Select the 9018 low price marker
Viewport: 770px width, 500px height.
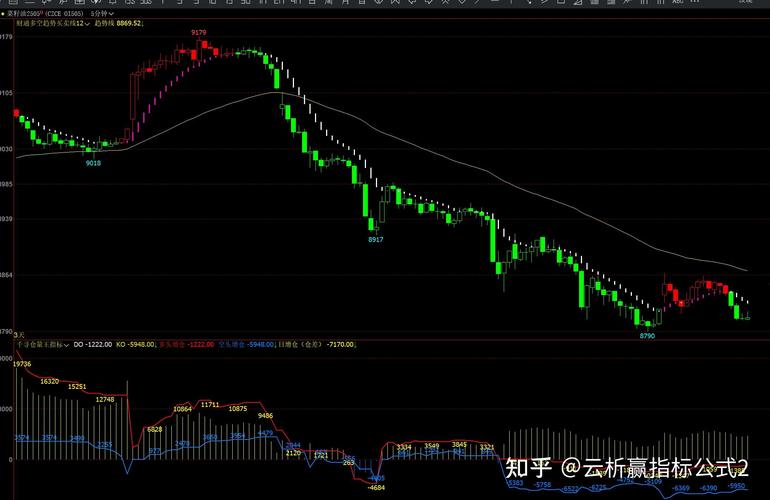point(93,162)
